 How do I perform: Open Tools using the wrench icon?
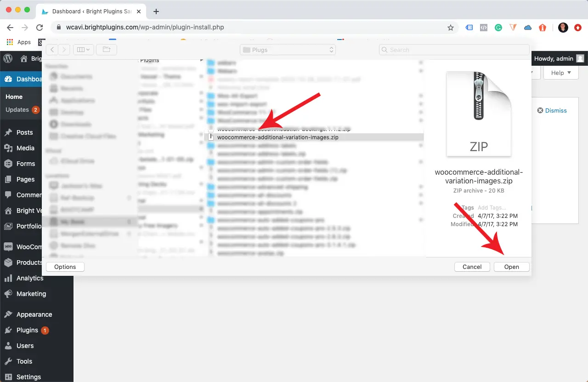point(8,361)
